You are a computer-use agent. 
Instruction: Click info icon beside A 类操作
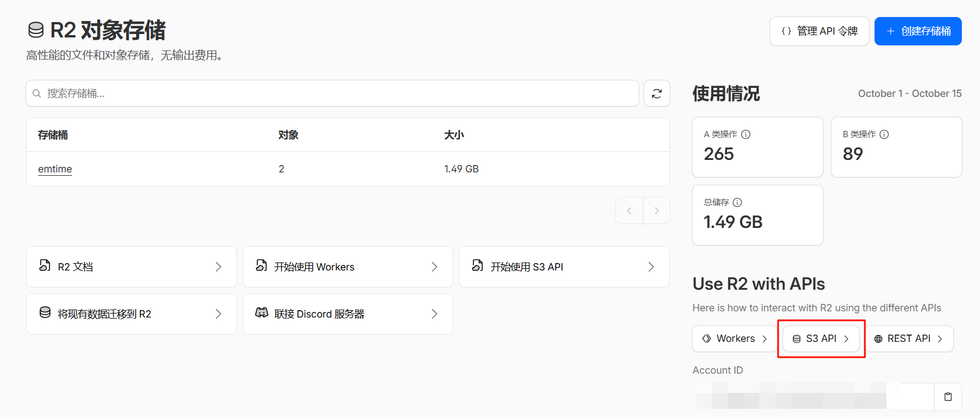pos(746,134)
